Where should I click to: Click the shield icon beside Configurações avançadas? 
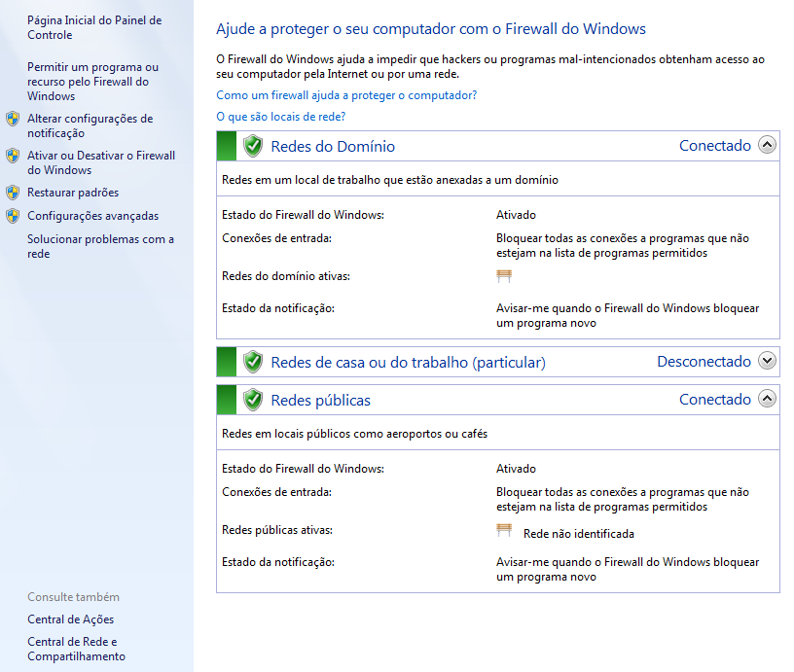[13, 216]
